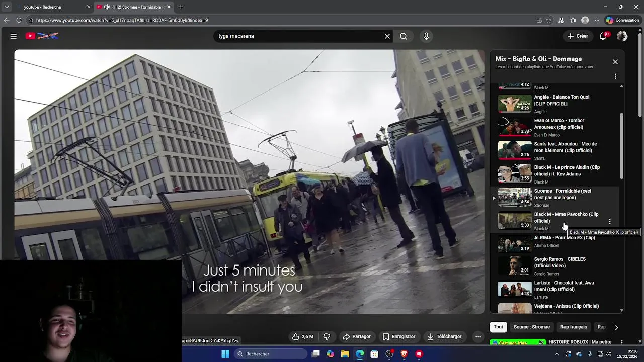Screen dimensions: 644x362
Task: Dislike the video
Action: [327, 337]
